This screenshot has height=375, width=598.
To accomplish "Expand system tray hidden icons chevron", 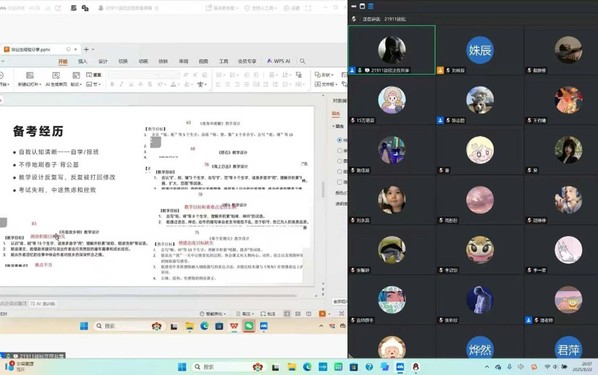I will [487, 367].
